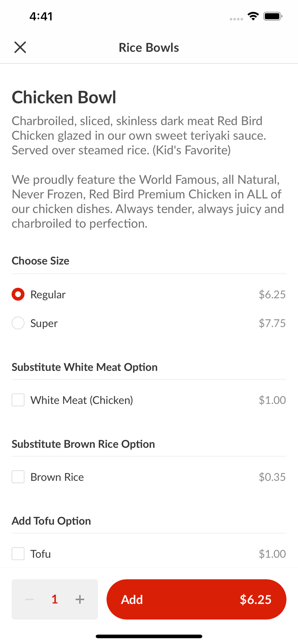This screenshot has width=298, height=644.
Task: Tap the $6.25 Regular price label
Action: point(272,294)
